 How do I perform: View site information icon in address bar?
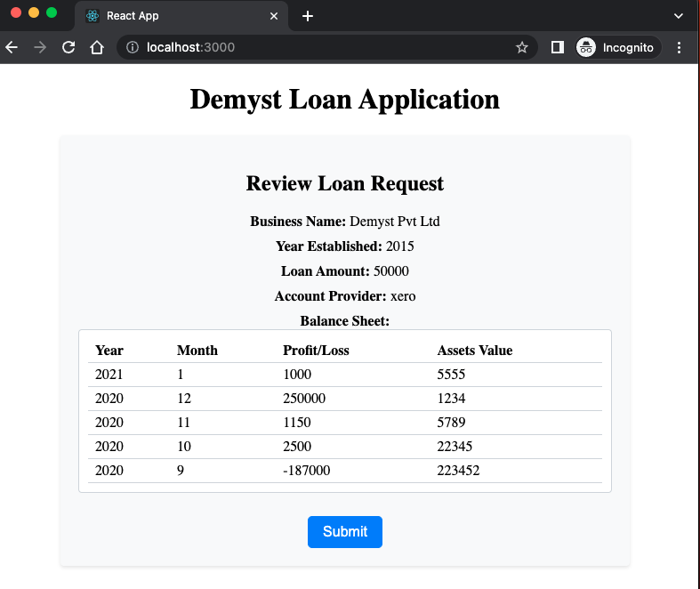[133, 47]
